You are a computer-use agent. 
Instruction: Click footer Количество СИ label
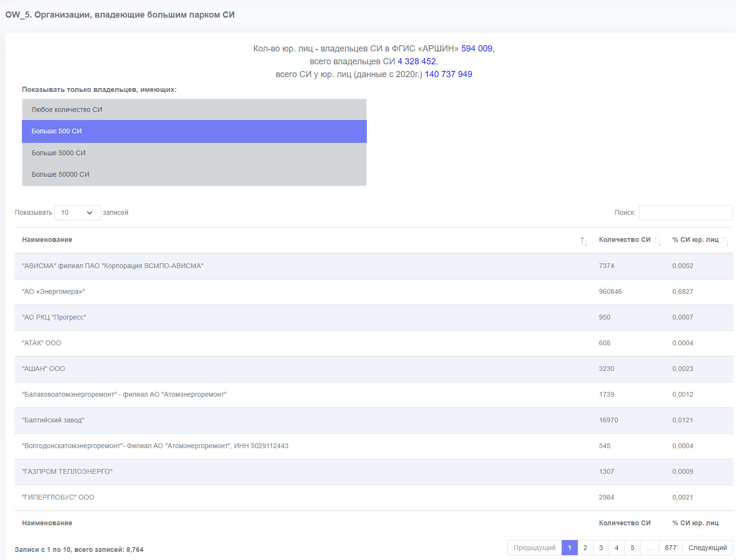point(625,523)
